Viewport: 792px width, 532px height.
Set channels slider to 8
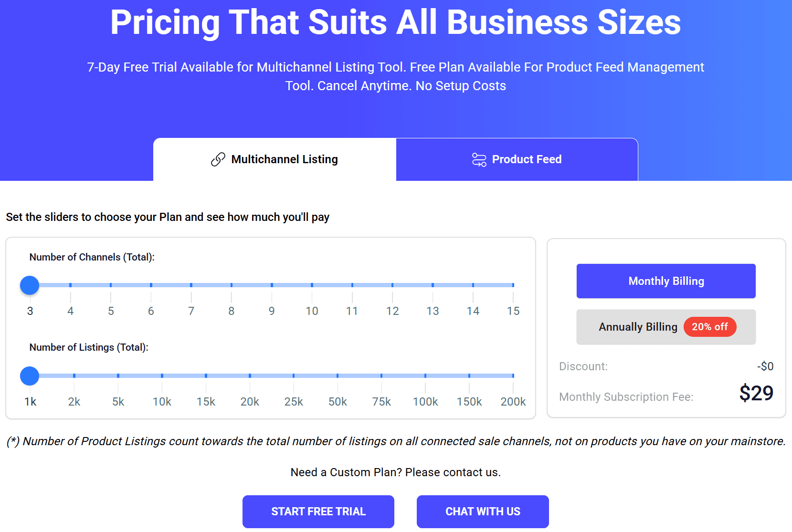(x=232, y=285)
